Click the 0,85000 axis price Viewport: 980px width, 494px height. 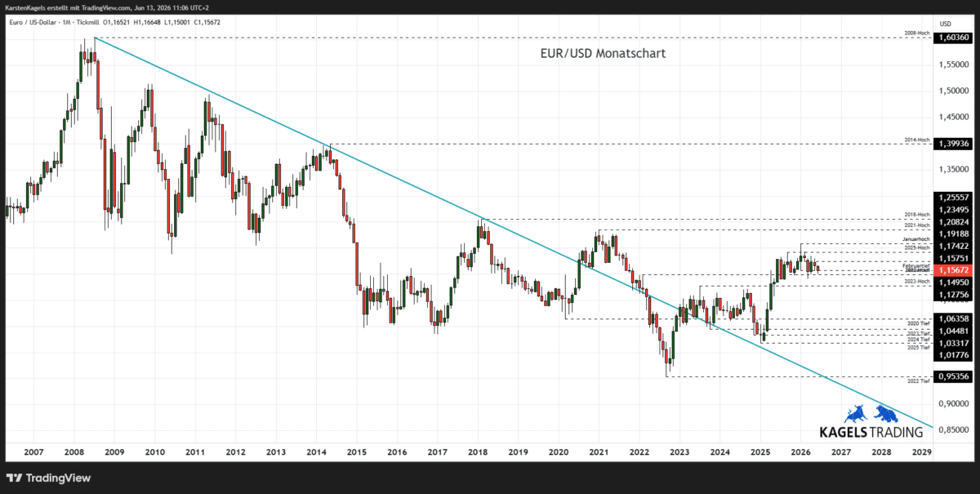coord(954,429)
